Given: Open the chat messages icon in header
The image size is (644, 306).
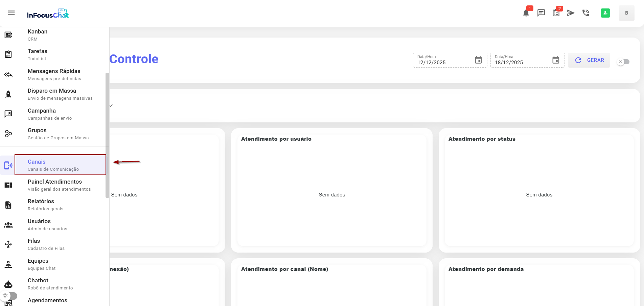Looking at the screenshot, I should [541, 13].
